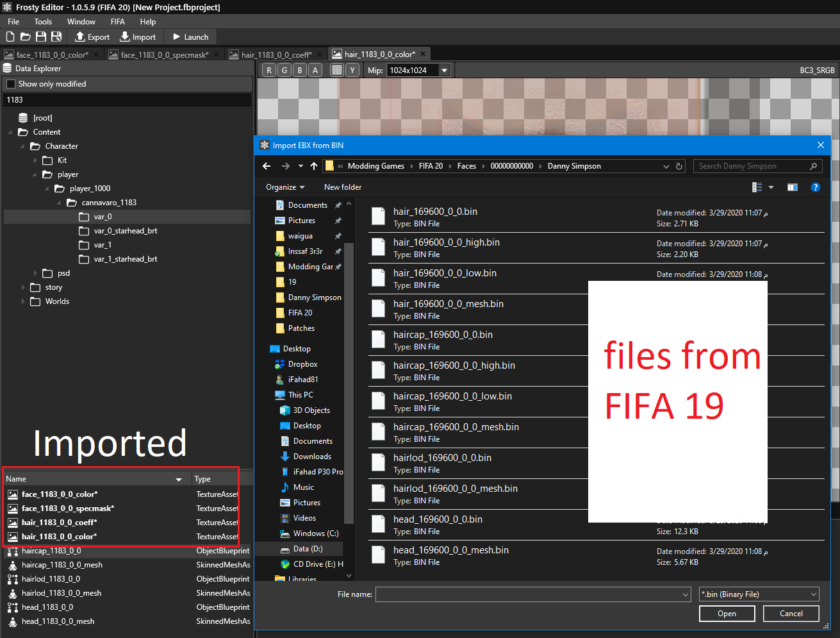Image resolution: width=840 pixels, height=638 pixels.
Task: Open the Window menu
Action: pos(81,21)
